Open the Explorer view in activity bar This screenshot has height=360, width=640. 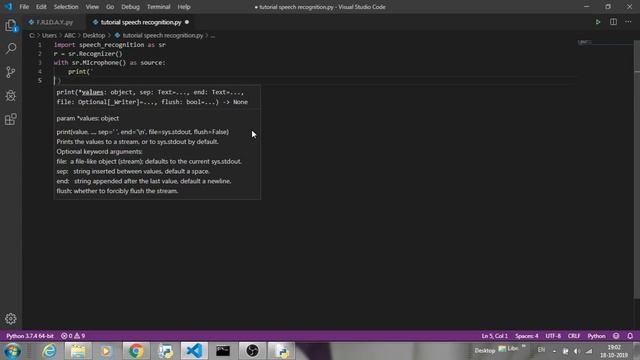click(x=11, y=26)
